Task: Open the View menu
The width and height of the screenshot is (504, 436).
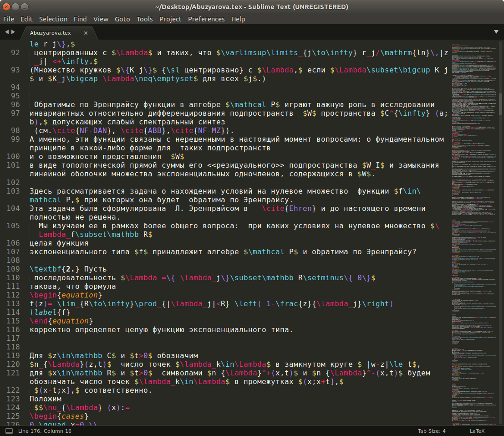Action: coord(101,19)
